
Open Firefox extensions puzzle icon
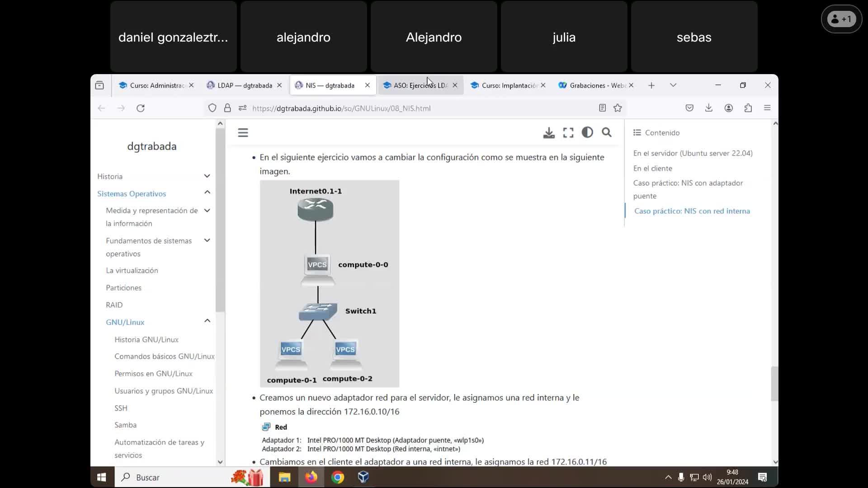(748, 108)
